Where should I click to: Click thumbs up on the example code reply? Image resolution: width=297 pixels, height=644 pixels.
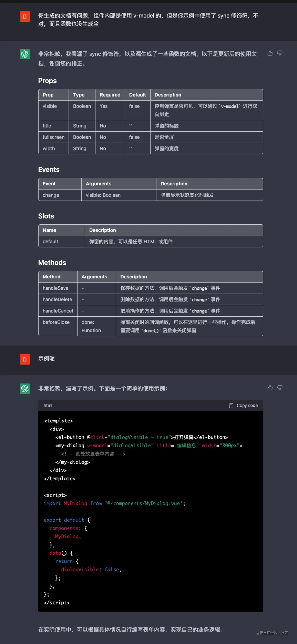coord(270,388)
